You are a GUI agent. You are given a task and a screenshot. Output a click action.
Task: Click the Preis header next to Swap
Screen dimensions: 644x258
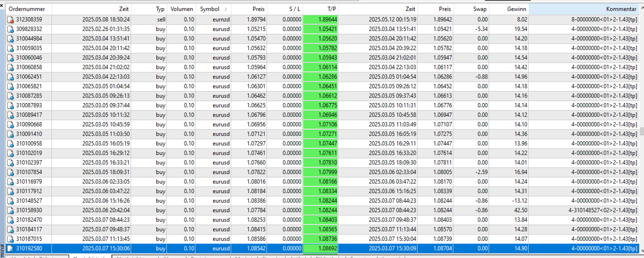435,9
